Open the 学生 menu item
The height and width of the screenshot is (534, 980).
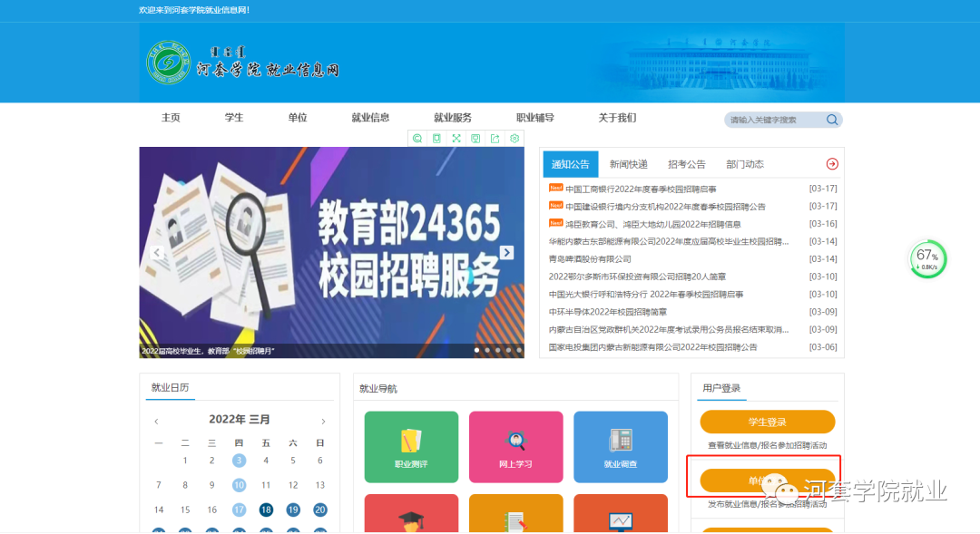pyautogui.click(x=234, y=118)
